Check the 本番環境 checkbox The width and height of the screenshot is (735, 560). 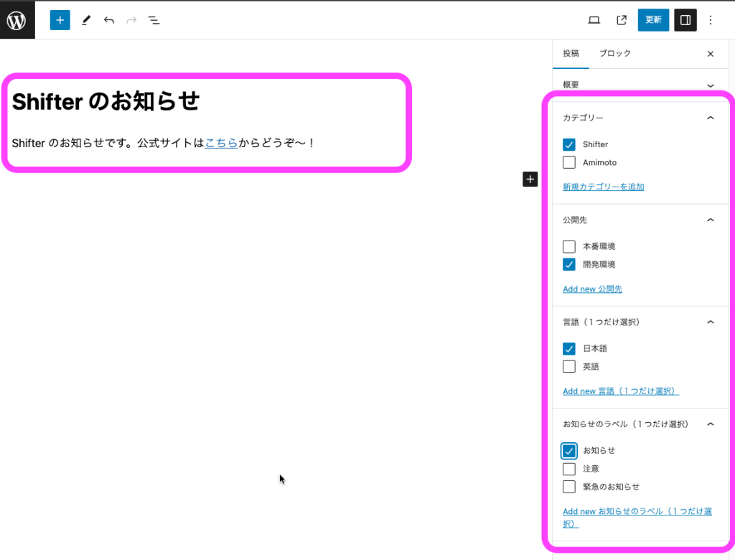569,247
